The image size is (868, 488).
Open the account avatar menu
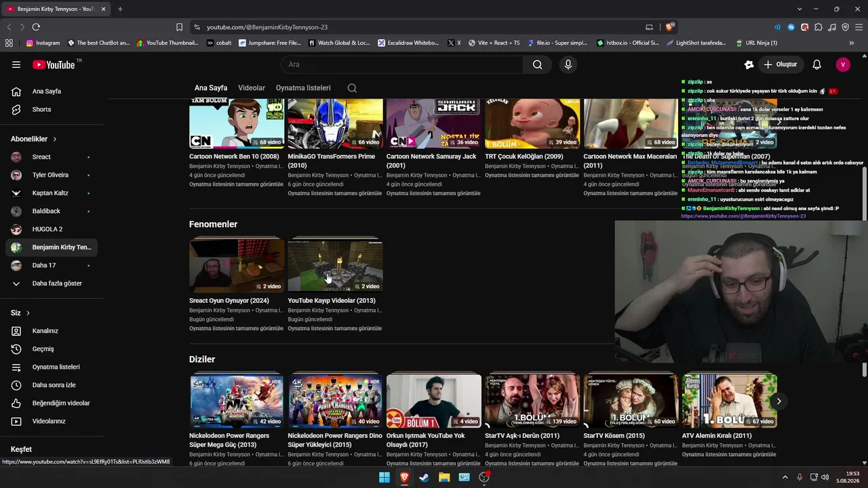coord(843,64)
